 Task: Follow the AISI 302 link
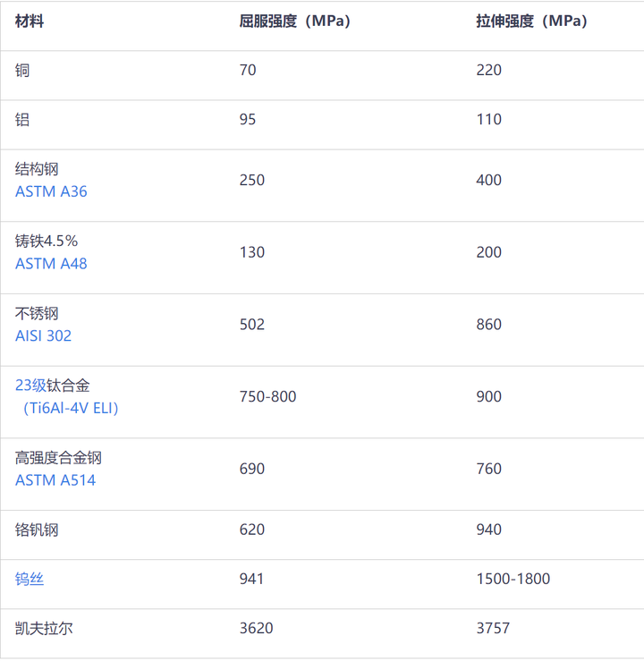[43, 336]
